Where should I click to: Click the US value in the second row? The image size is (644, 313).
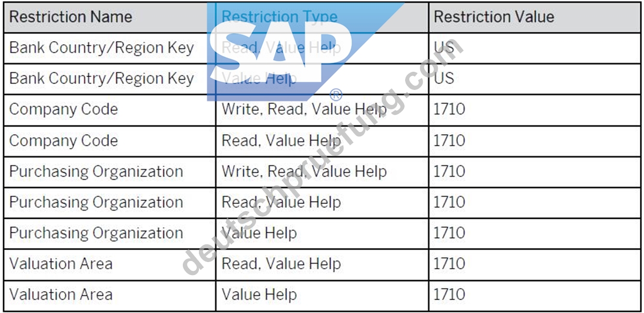534,79
